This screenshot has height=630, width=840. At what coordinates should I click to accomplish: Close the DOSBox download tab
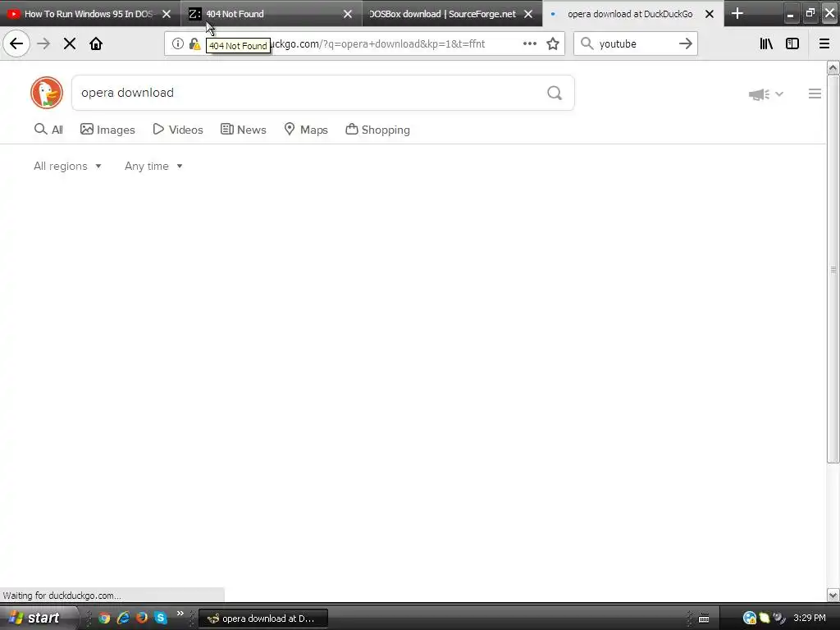pos(528,14)
